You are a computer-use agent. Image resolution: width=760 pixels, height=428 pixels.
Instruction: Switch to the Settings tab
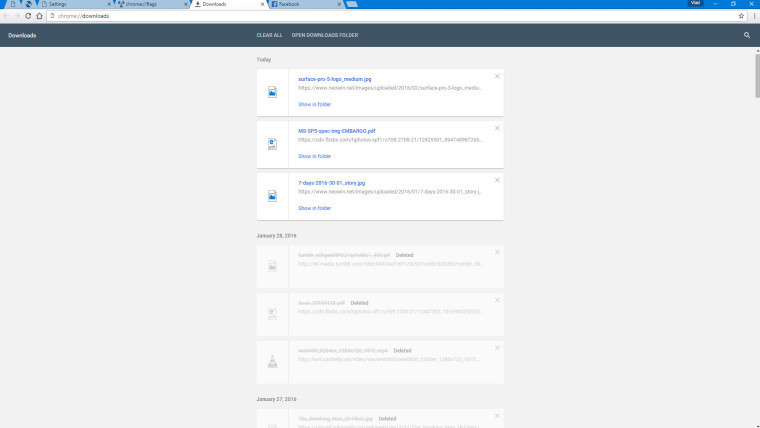point(73,4)
